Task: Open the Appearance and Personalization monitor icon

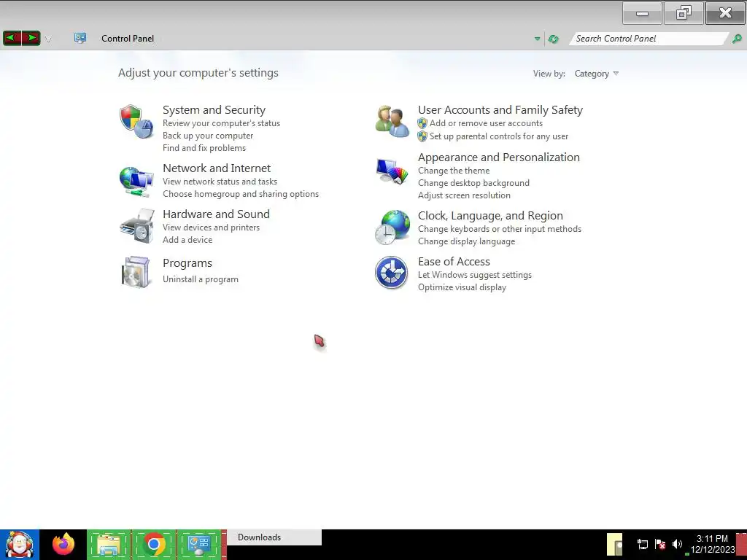Action: point(392,171)
